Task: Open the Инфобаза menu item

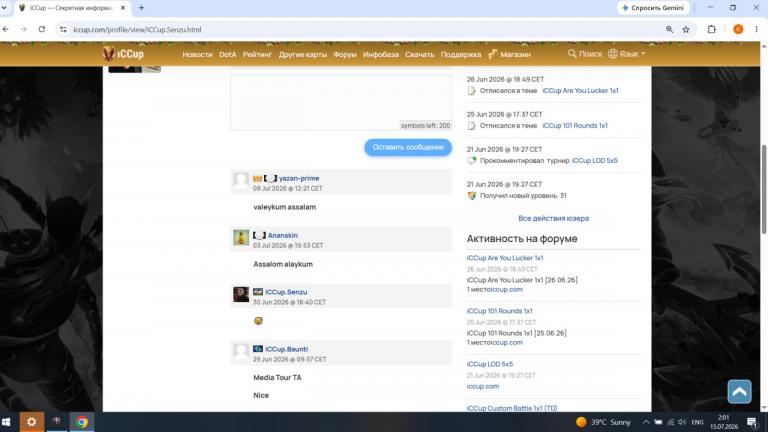Action: 381,54
